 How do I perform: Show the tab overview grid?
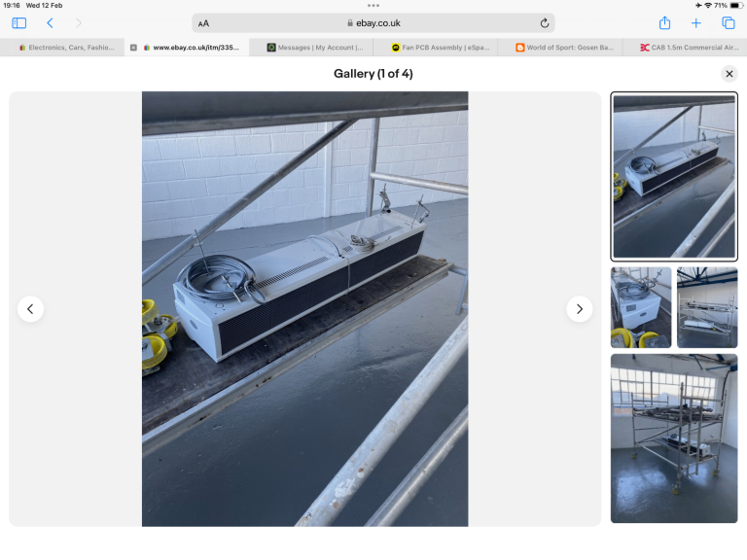pos(728,23)
